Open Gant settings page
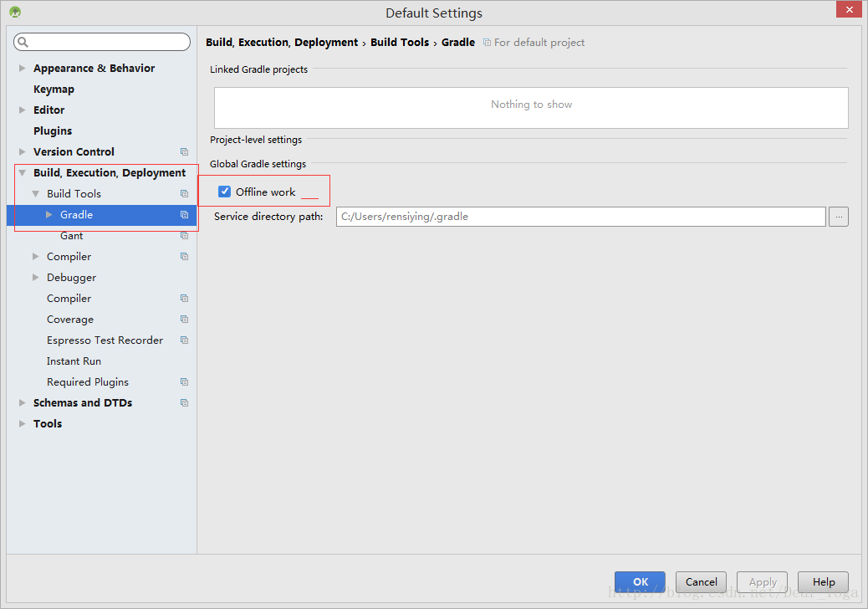Screen dimensions: 868x609 pos(71,236)
